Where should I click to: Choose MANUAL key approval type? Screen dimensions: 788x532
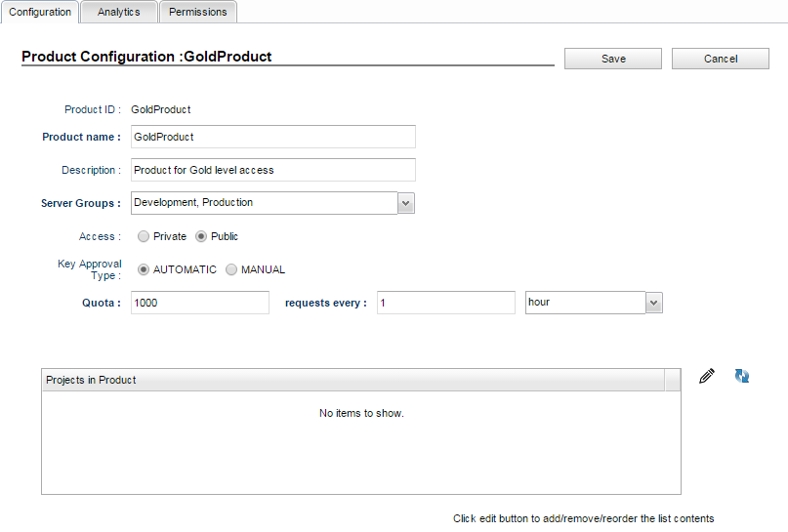pos(231,269)
